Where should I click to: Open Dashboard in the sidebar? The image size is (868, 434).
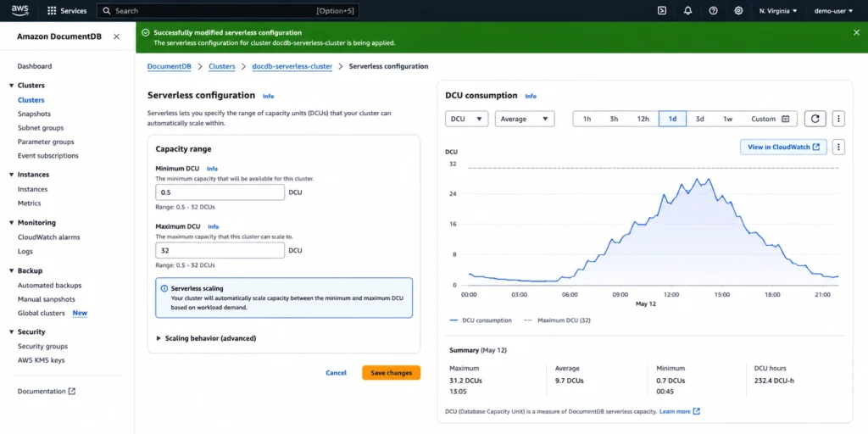coord(34,66)
